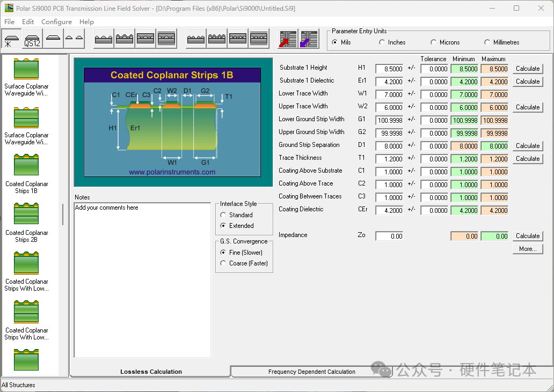The image size is (554, 392).
Task: Click the orange Maximum 7.0000 cell for W1
Action: [494, 94]
